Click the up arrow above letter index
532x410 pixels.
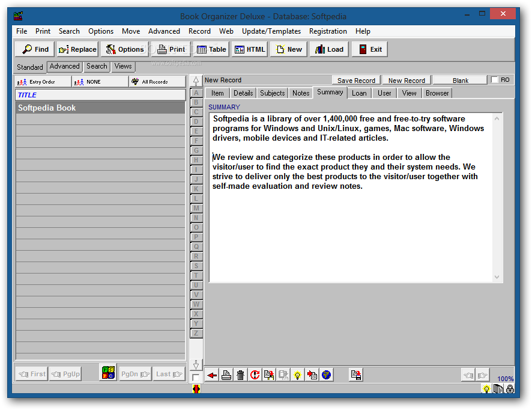click(x=196, y=81)
